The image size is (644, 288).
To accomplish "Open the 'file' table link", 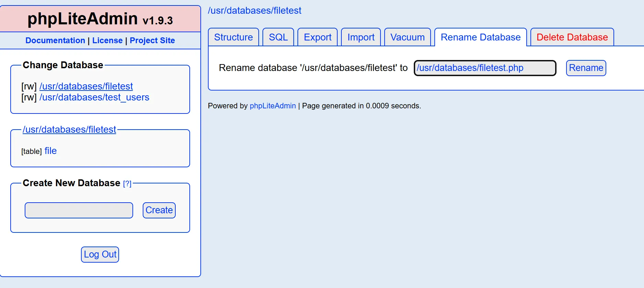I will point(50,151).
